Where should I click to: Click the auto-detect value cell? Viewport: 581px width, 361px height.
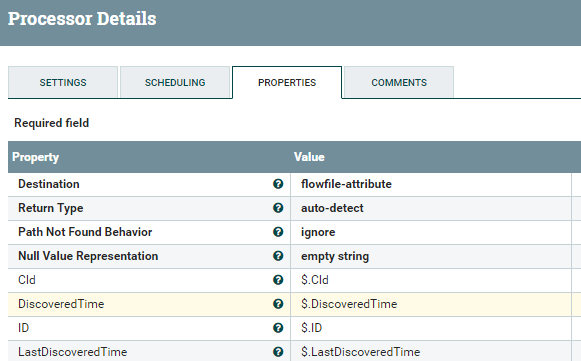(x=431, y=208)
